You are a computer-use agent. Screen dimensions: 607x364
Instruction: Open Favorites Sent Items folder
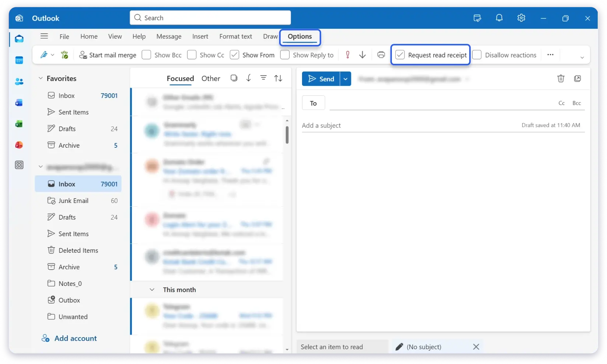click(x=78, y=112)
